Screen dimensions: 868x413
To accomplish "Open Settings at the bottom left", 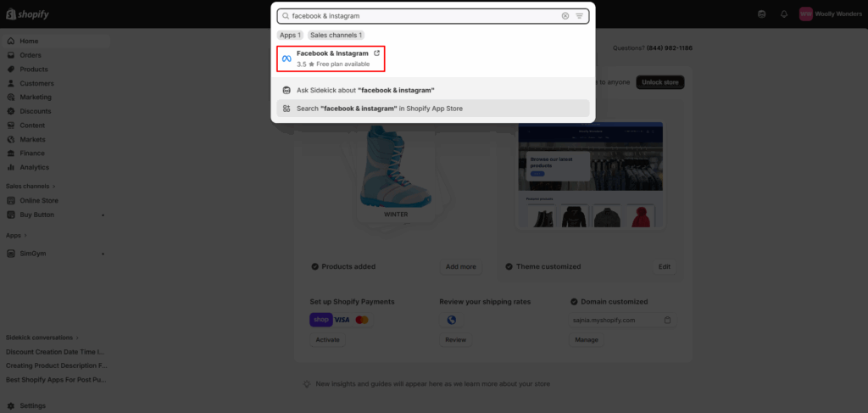I will pyautogui.click(x=32, y=405).
